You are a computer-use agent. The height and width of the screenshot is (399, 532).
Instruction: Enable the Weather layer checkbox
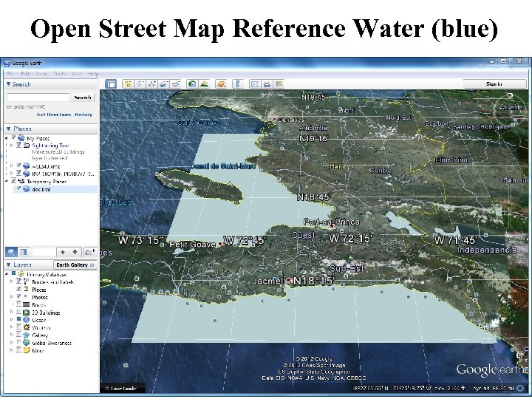(x=18, y=327)
